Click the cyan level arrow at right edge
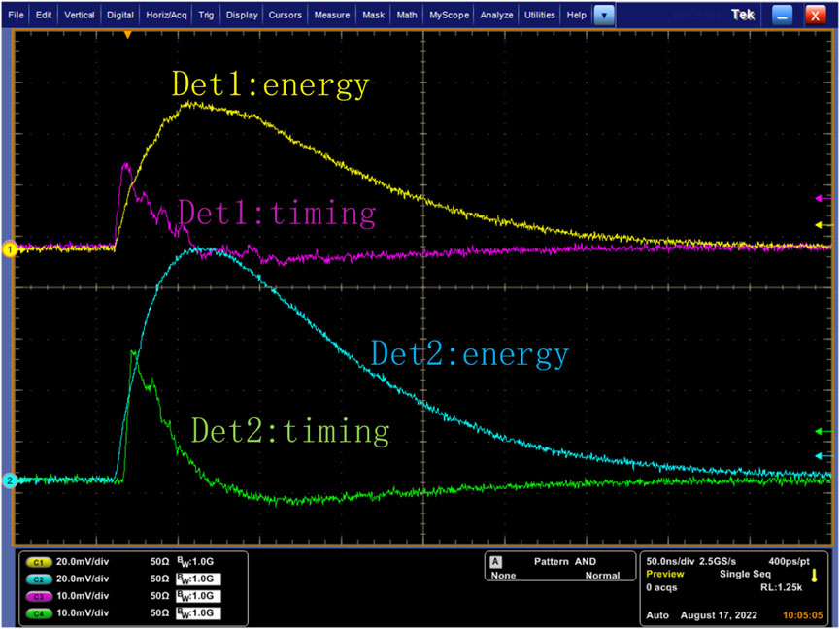The height and width of the screenshot is (629, 840). point(823,456)
